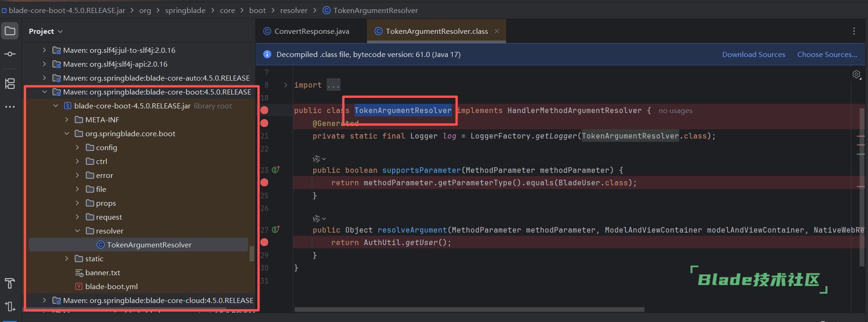The height and width of the screenshot is (322, 868).
Task: Click the reader mode settings icon in editor
Action: 856,74
